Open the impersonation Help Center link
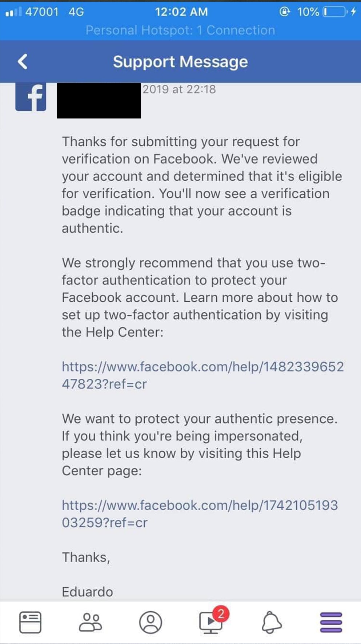Viewport: 361px width, 644px height. [200, 514]
